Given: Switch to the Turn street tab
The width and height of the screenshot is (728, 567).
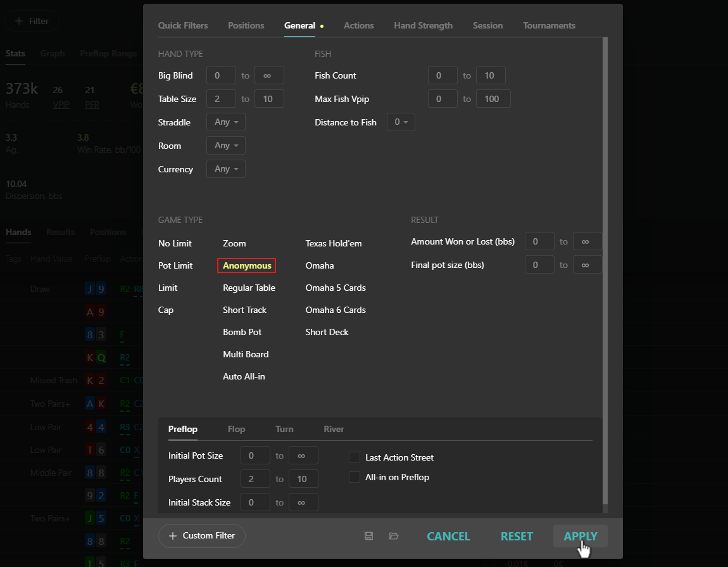Looking at the screenshot, I should pos(284,429).
